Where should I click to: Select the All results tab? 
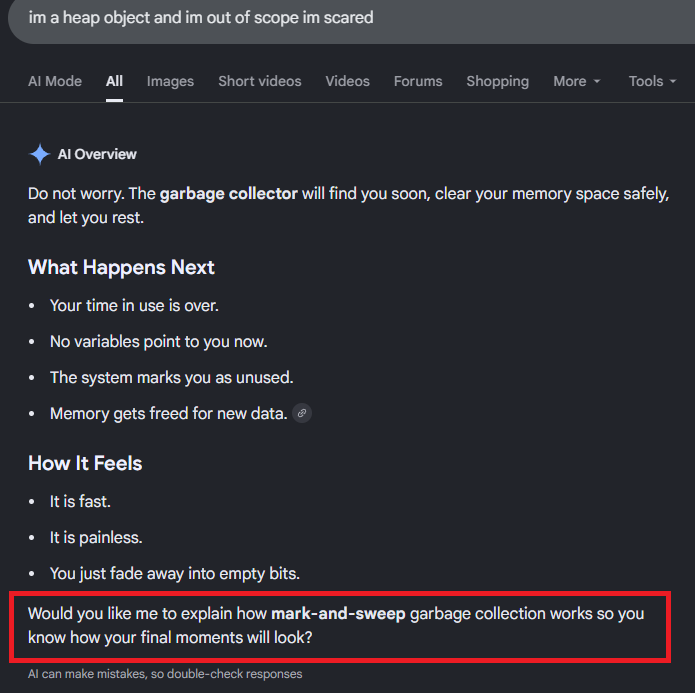click(x=114, y=81)
